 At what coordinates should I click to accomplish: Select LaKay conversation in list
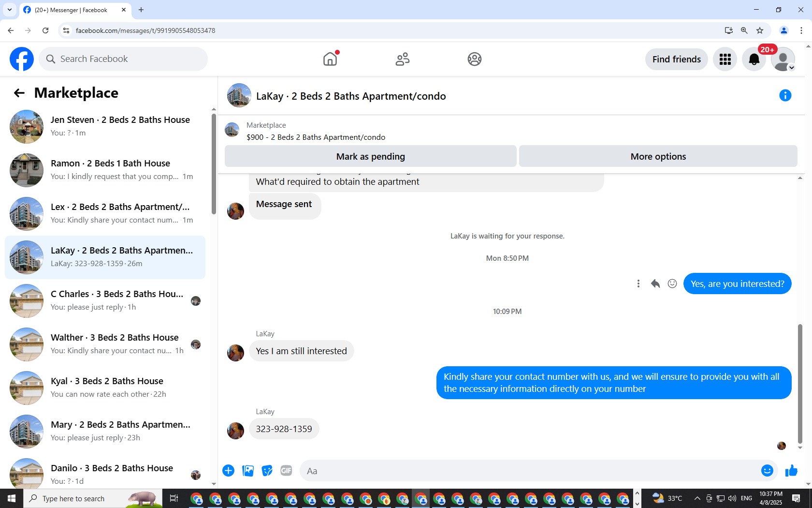point(105,257)
